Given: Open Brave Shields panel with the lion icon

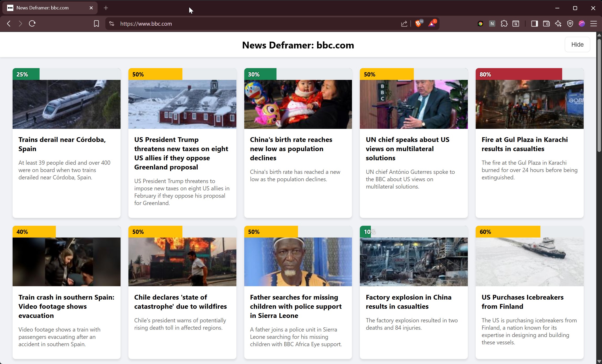Looking at the screenshot, I should (418, 24).
